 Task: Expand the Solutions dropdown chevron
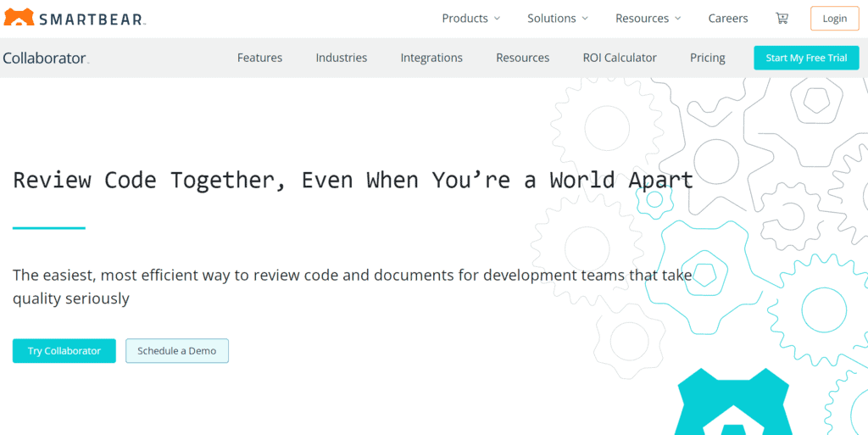click(585, 19)
